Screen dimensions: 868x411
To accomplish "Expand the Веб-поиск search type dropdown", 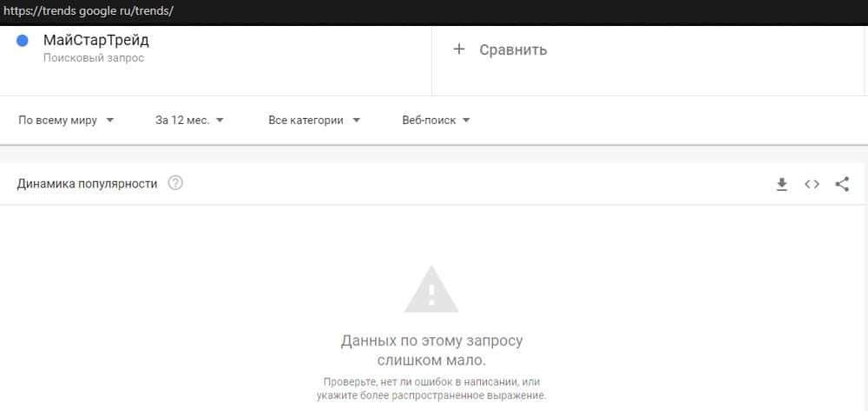I will click(436, 120).
